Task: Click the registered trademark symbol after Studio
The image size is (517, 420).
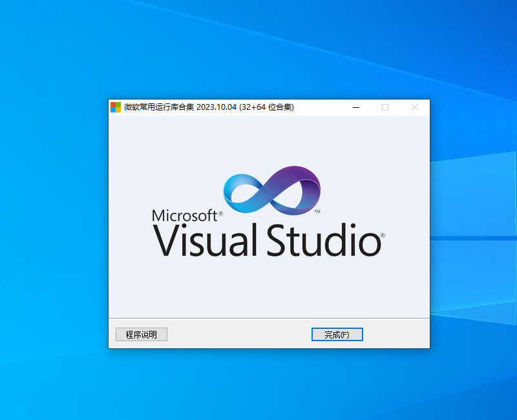Action: click(x=383, y=236)
